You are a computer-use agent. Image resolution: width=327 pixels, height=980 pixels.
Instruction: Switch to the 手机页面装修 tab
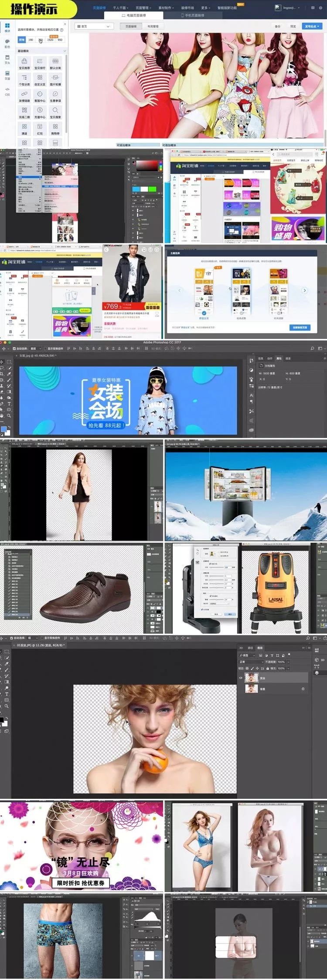point(192,15)
